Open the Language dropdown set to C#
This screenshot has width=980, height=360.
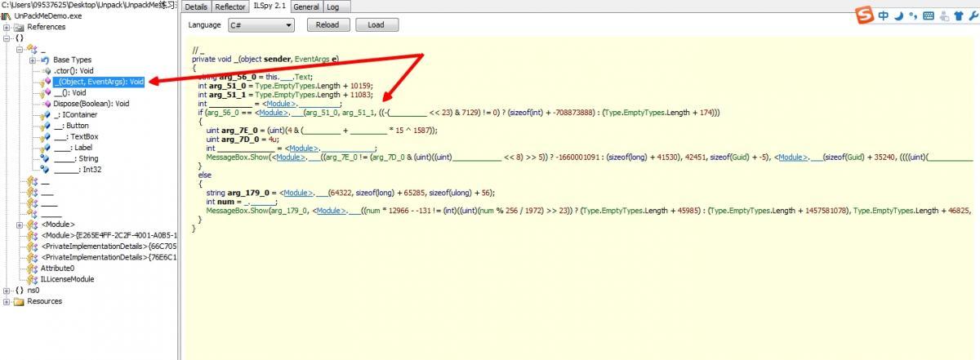pos(261,25)
